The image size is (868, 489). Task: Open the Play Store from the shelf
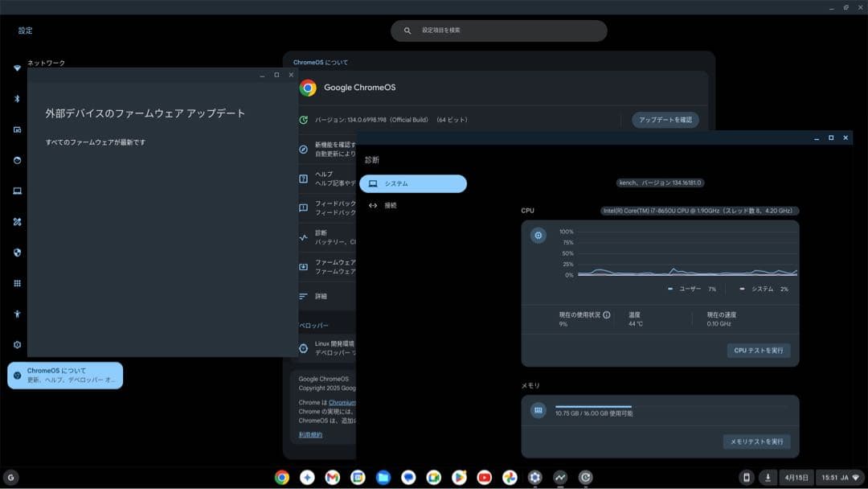click(x=460, y=477)
